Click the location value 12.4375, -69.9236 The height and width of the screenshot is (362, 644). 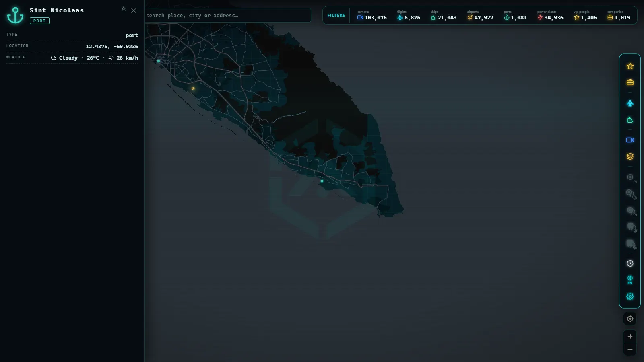coord(112,46)
